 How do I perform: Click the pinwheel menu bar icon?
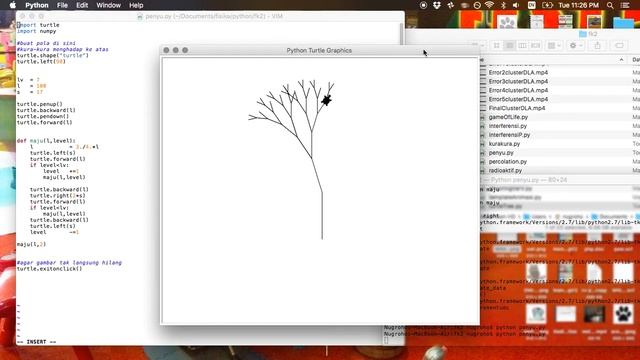[451, 5]
